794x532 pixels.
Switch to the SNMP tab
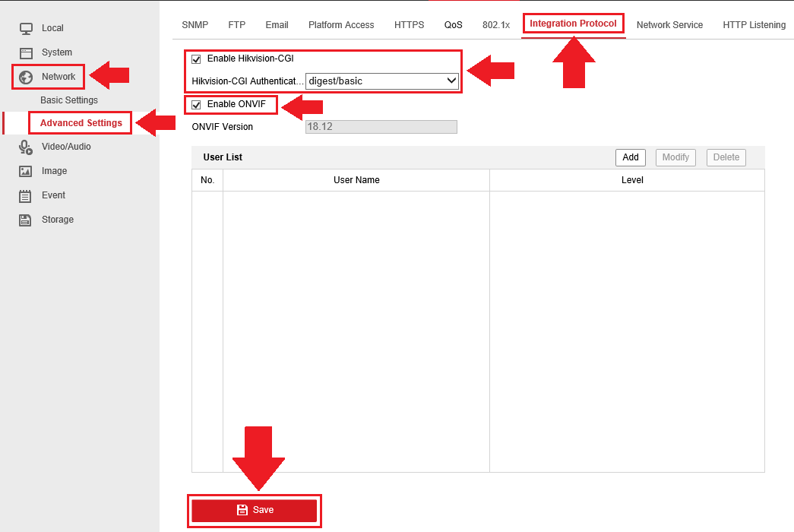pyautogui.click(x=195, y=25)
